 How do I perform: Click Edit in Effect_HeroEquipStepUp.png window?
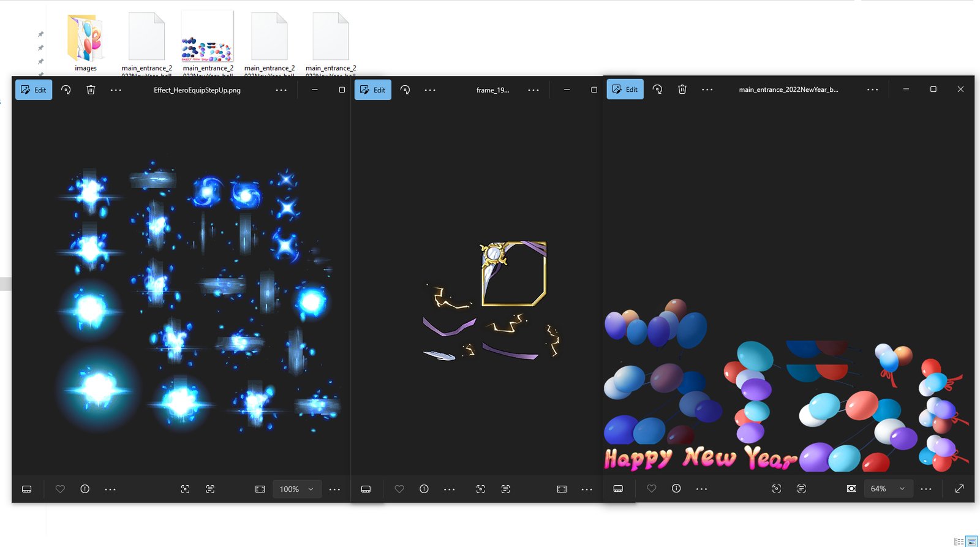click(34, 90)
